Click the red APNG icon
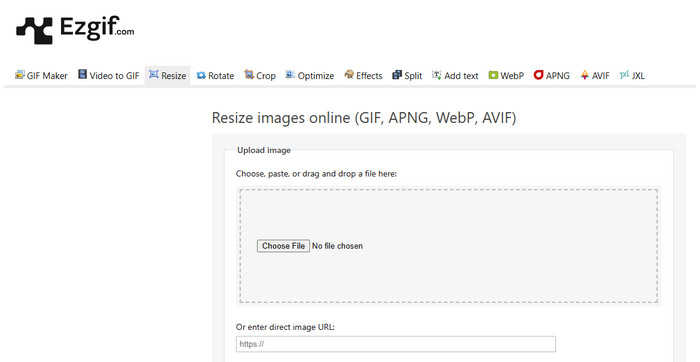This screenshot has width=700, height=362. coord(538,75)
